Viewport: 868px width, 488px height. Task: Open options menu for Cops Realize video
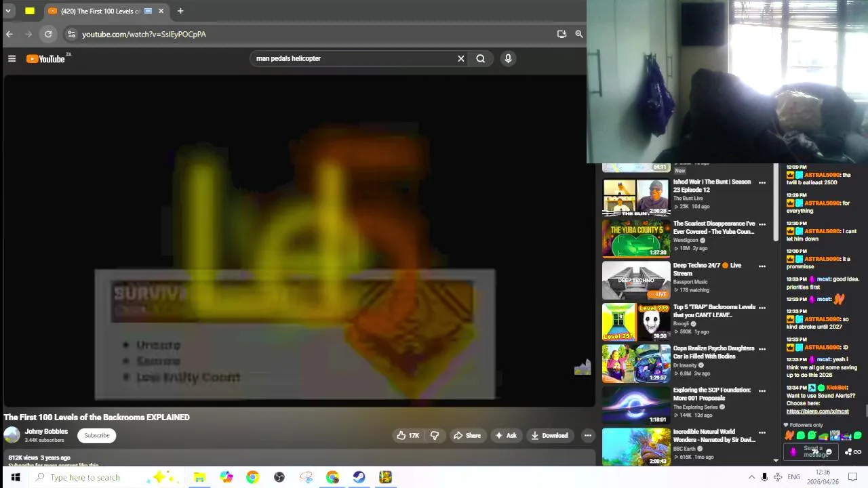coord(762,349)
